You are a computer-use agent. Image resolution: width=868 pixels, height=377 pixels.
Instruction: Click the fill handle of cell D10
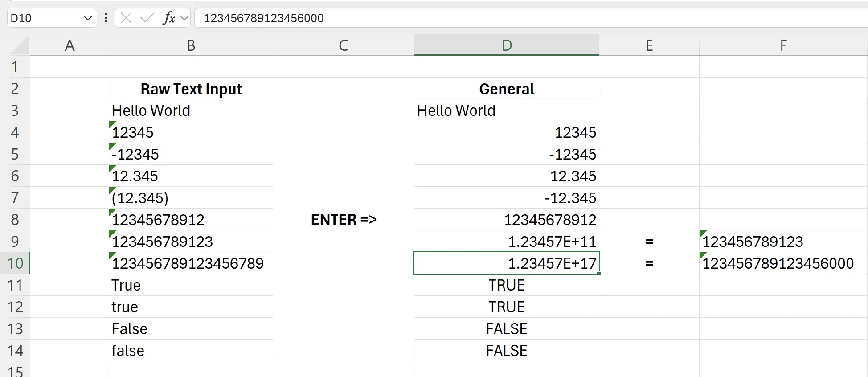(x=599, y=274)
